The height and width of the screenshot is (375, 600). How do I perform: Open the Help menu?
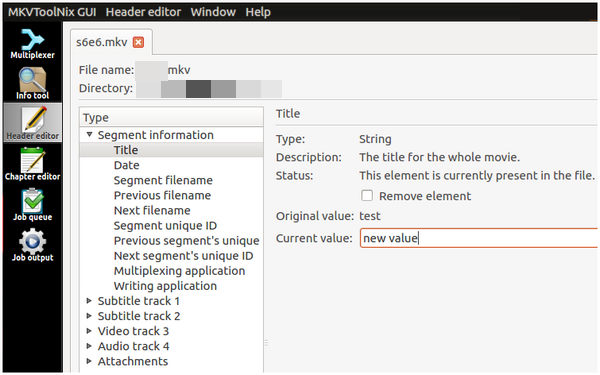(258, 12)
